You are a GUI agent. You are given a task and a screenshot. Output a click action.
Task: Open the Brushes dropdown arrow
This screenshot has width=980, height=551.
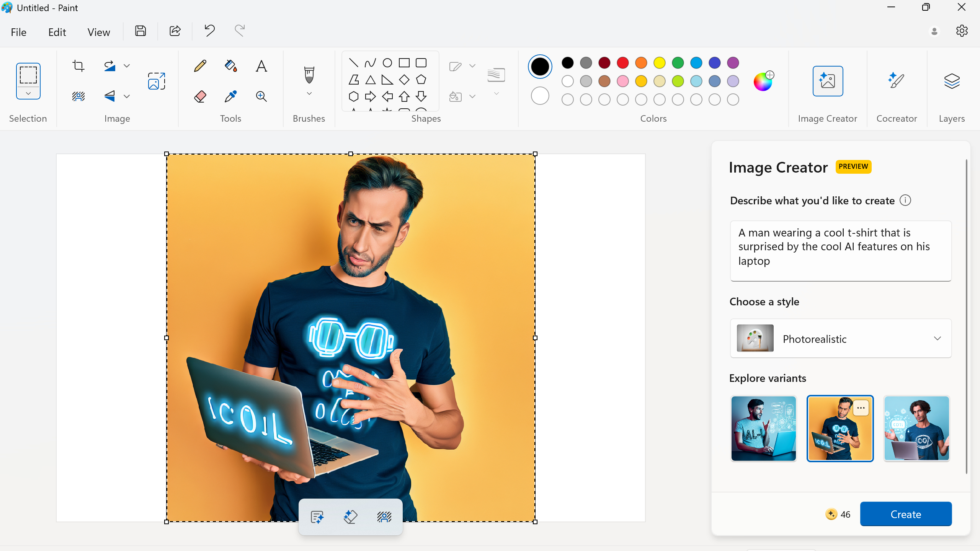(309, 94)
